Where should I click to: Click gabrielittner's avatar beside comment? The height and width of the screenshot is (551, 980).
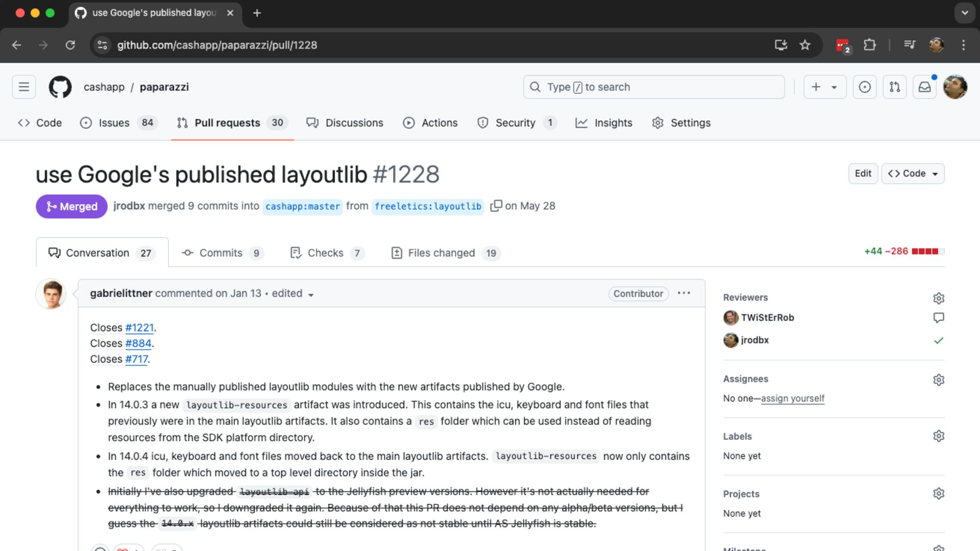coord(51,294)
